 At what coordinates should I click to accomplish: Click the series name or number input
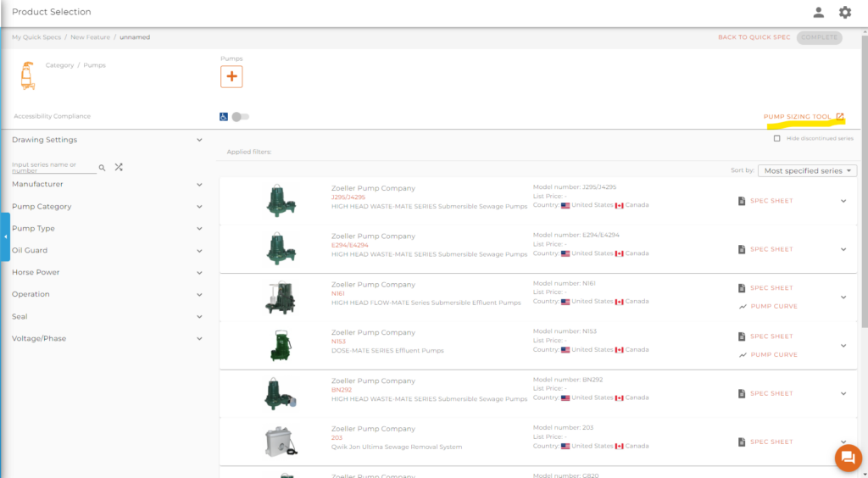53,167
